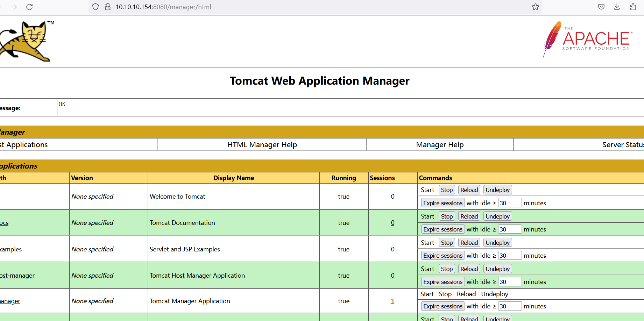Open the downloads icon
This screenshot has width=644, height=321.
pyautogui.click(x=617, y=7)
